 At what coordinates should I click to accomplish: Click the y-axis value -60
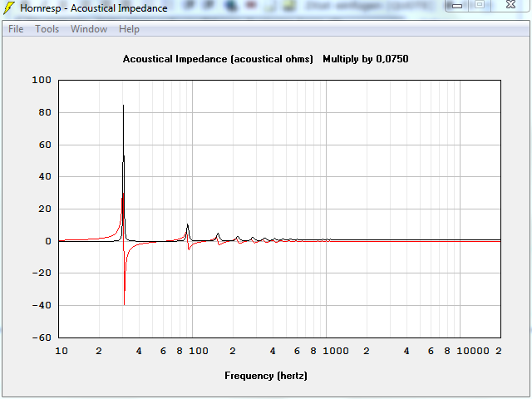tap(42, 337)
